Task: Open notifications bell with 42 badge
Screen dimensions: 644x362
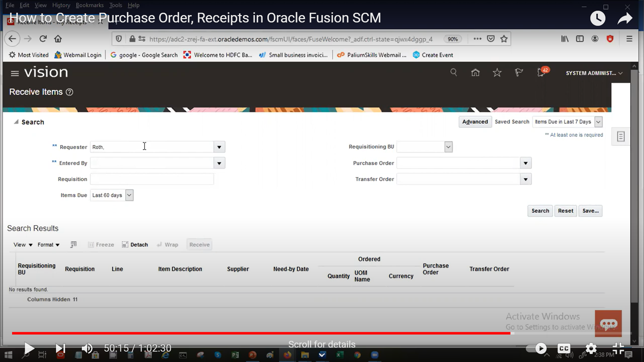Action: point(541,72)
